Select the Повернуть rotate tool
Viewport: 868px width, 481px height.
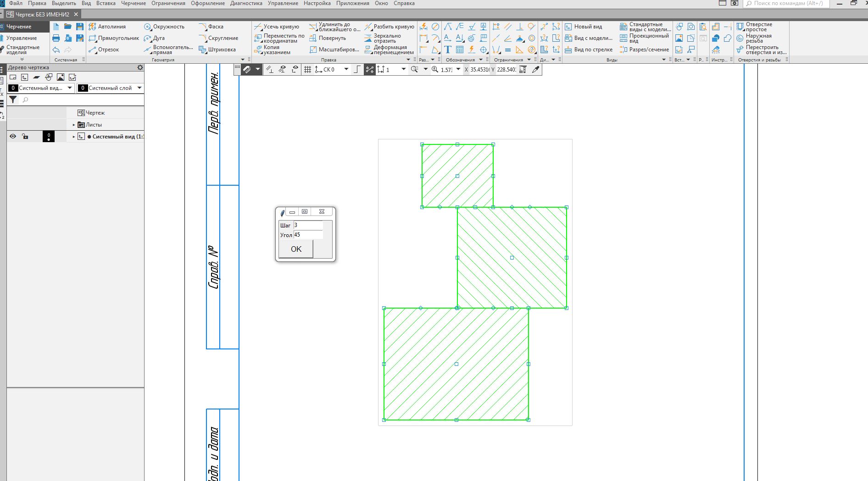[x=328, y=38]
